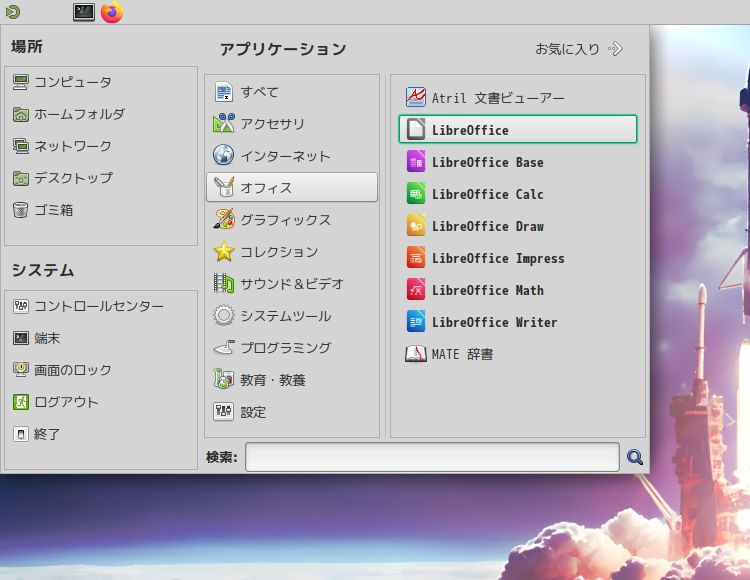Launch Firefox from the top panel
Image resolution: width=750 pixels, height=580 pixels.
tap(112, 11)
